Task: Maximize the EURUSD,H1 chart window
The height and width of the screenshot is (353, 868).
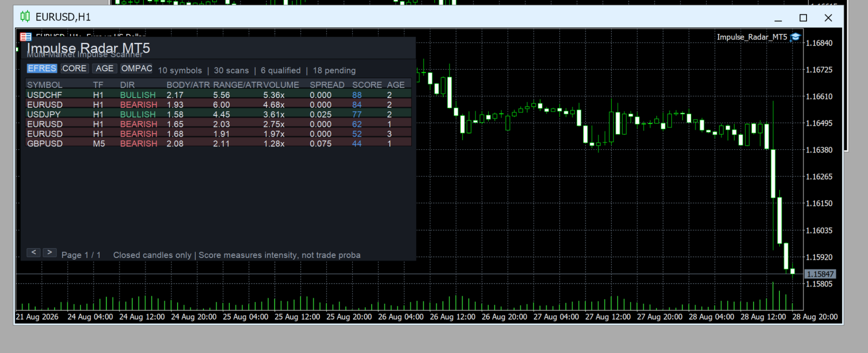Action: [803, 18]
